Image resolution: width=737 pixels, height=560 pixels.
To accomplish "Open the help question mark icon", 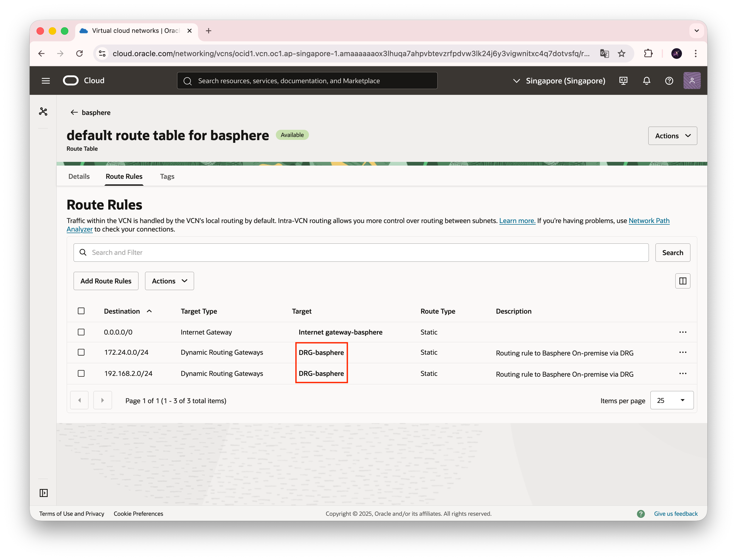I will click(x=669, y=81).
